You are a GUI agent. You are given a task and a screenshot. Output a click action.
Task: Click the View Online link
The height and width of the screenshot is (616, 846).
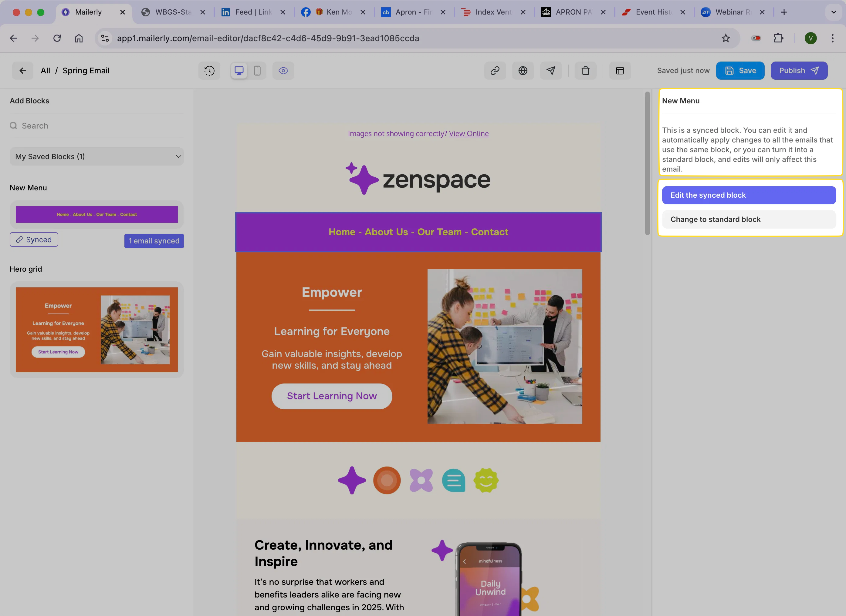click(468, 133)
